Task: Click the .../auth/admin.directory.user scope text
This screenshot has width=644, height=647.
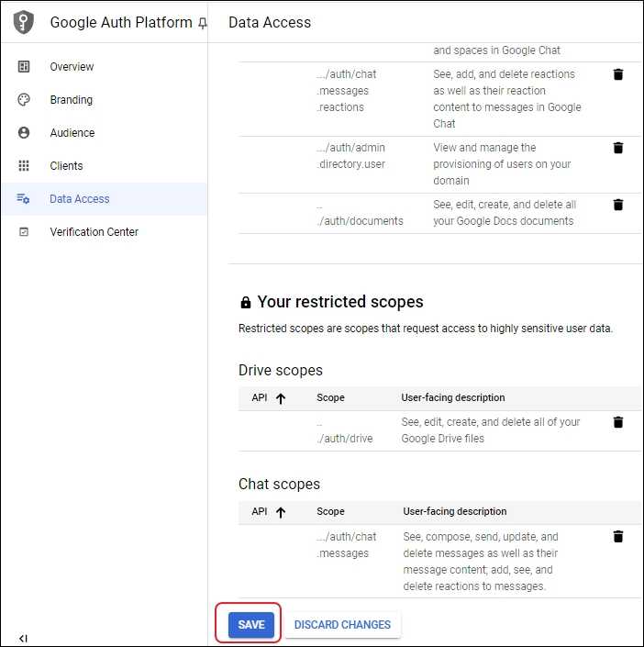Action: point(351,156)
